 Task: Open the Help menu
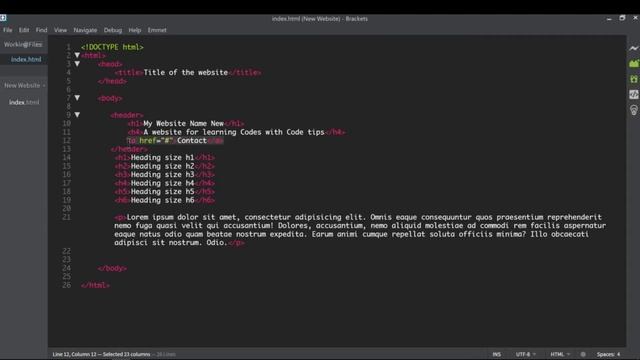134,30
